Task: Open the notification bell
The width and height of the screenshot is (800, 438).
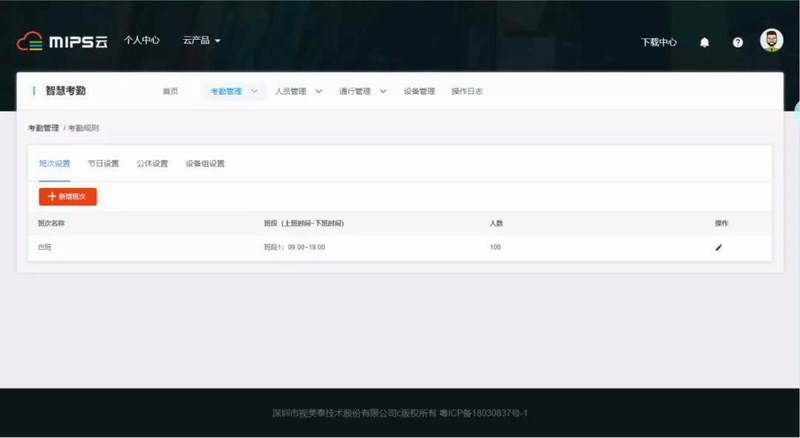Action: pos(704,42)
